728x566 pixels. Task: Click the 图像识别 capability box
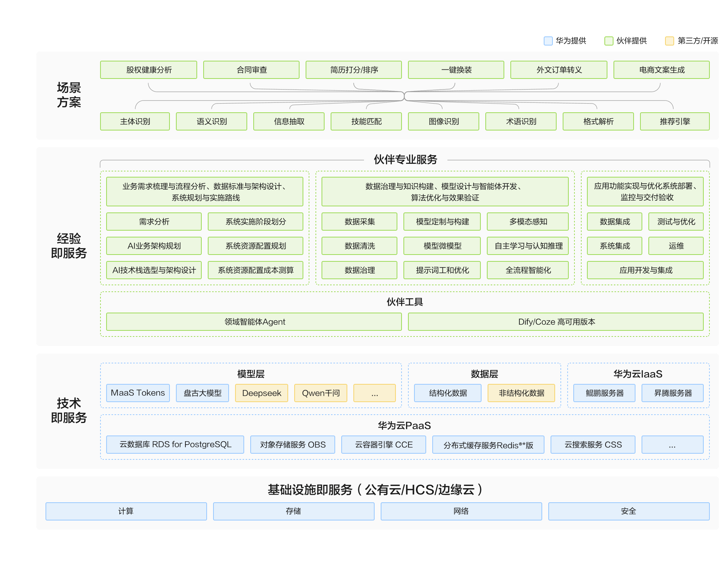[x=444, y=121]
